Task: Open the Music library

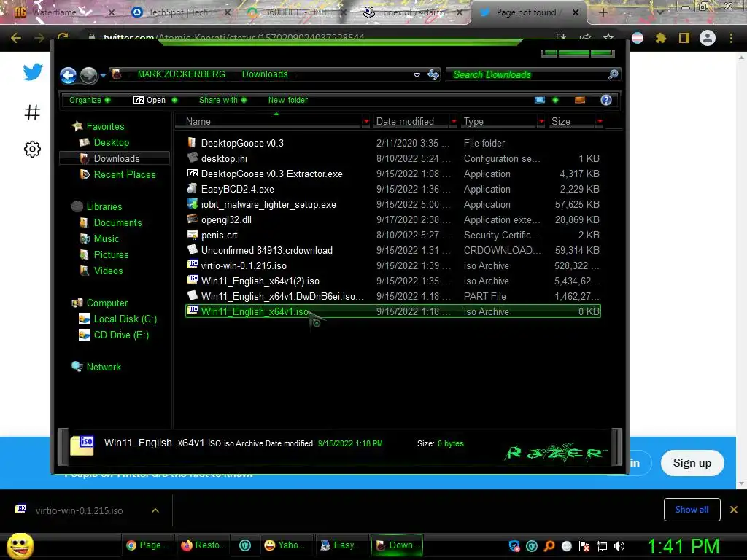Action: 106,238
